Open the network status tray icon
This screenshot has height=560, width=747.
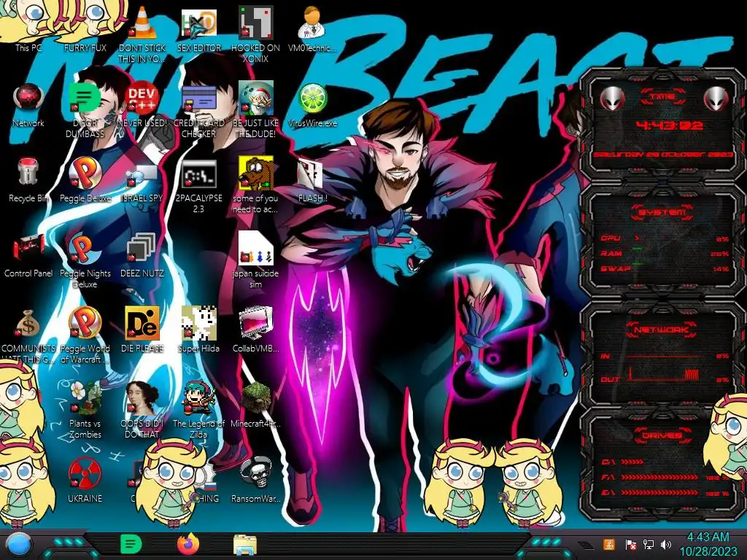click(649, 544)
